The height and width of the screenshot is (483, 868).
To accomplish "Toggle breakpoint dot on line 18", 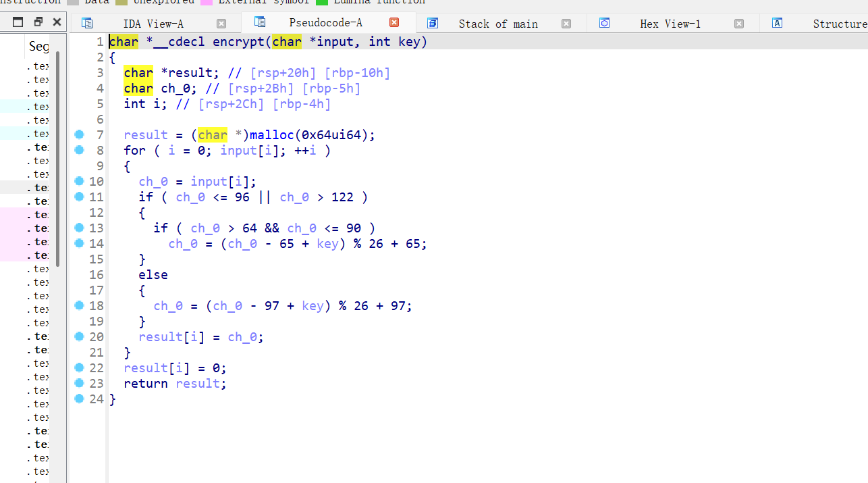I will [x=80, y=305].
